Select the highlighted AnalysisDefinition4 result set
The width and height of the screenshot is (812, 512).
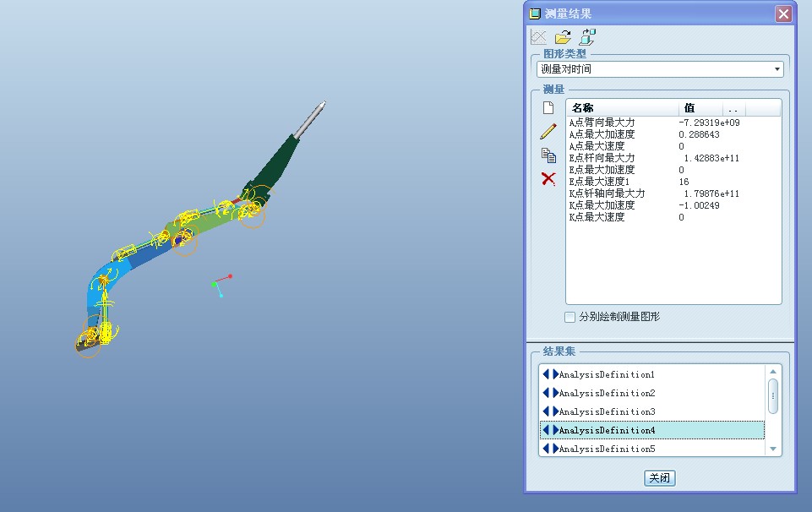(x=652, y=430)
